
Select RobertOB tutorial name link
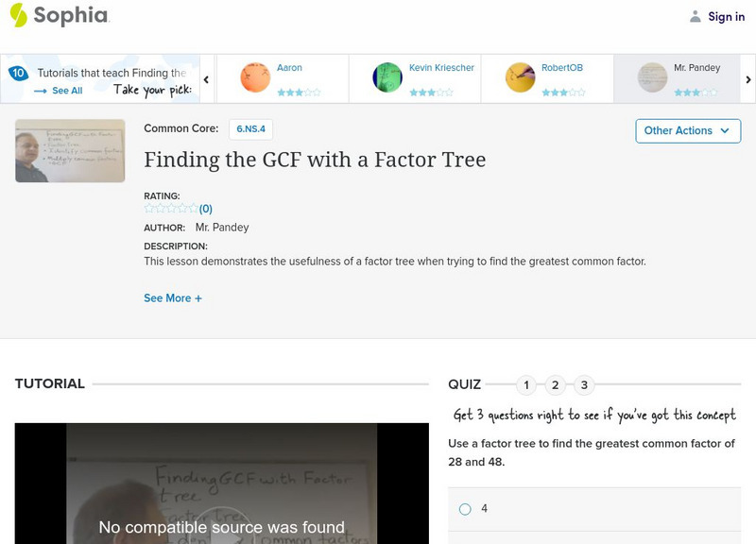[561, 68]
